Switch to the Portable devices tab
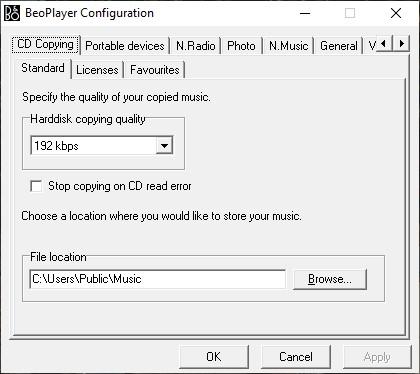Screen dimensions: 420x374 point(125,46)
